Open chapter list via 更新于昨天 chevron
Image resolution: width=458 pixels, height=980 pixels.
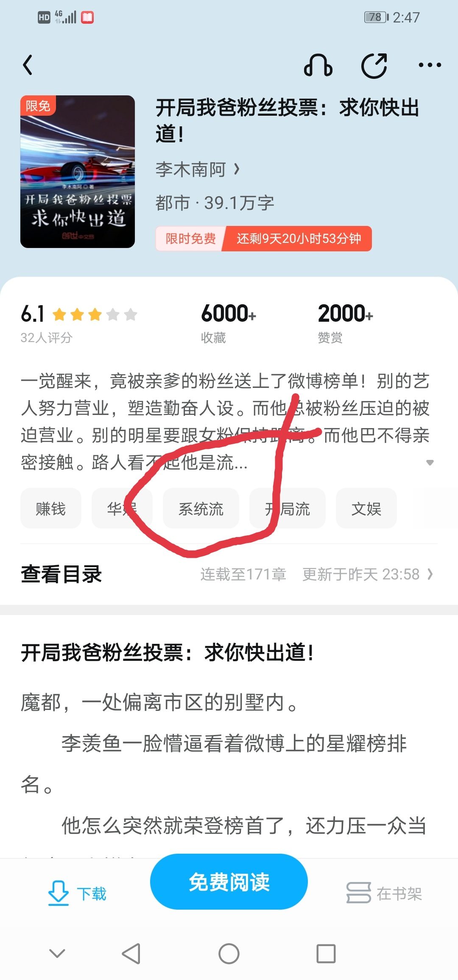430,574
